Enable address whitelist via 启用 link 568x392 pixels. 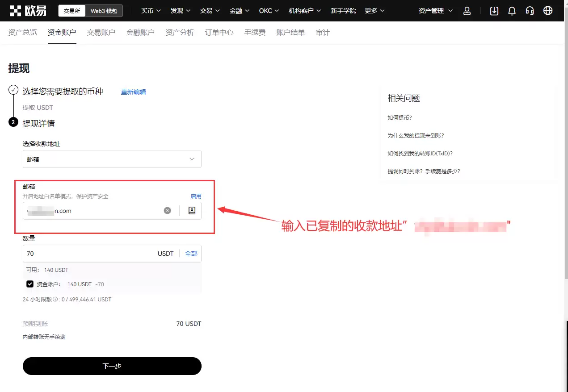(x=195, y=196)
